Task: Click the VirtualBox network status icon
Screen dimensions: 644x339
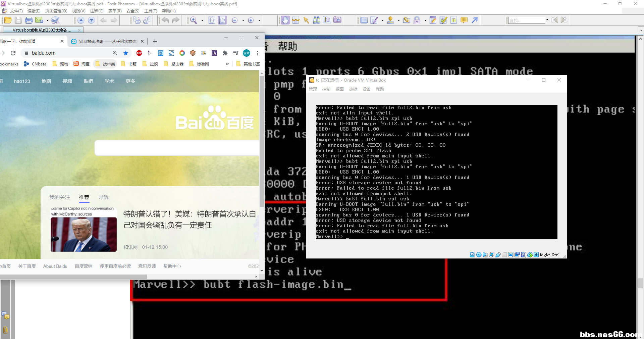Action: point(492,255)
